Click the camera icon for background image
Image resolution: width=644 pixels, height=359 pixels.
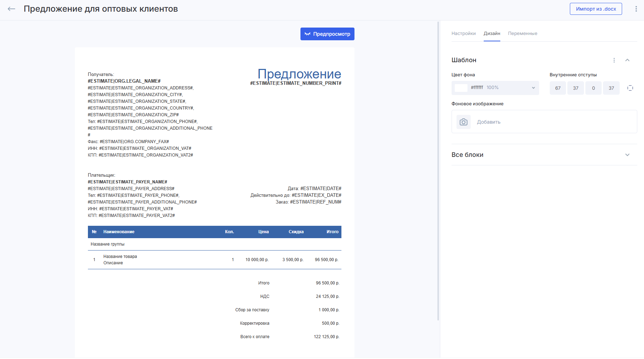click(x=463, y=122)
